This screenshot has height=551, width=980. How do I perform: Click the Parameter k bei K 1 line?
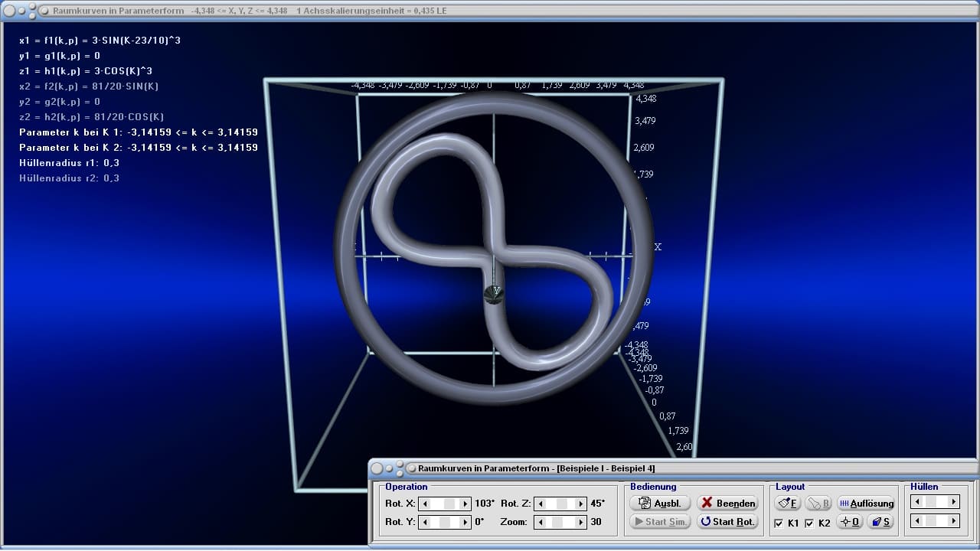139,132
